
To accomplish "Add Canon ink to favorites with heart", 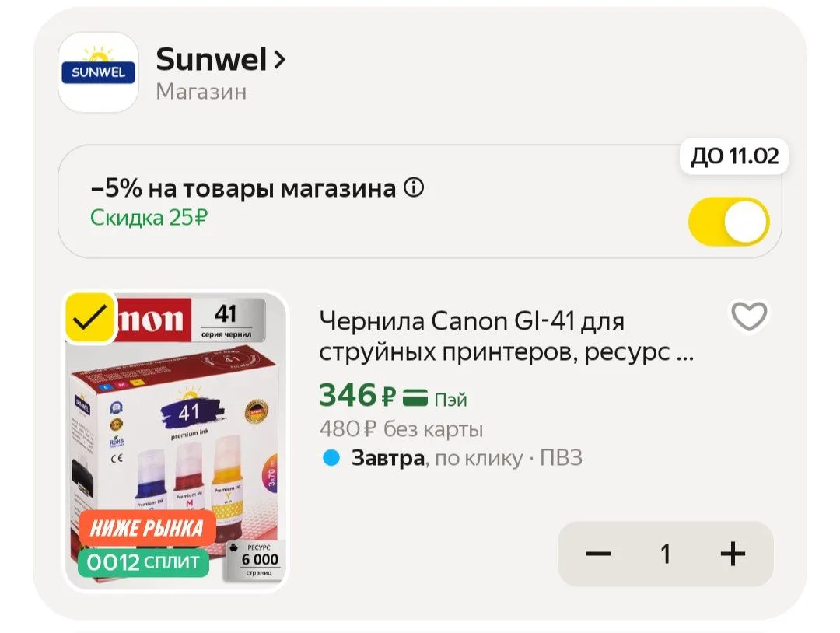I will tap(749, 316).
